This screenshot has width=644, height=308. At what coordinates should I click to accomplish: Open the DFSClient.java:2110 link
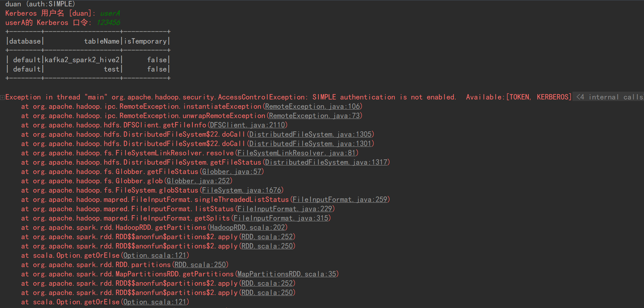pos(248,125)
